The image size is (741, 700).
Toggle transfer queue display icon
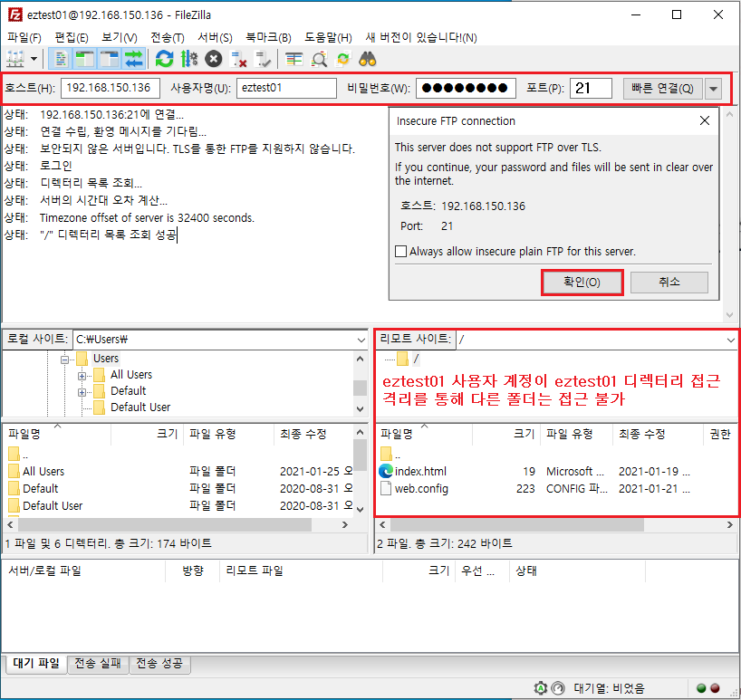(134, 59)
